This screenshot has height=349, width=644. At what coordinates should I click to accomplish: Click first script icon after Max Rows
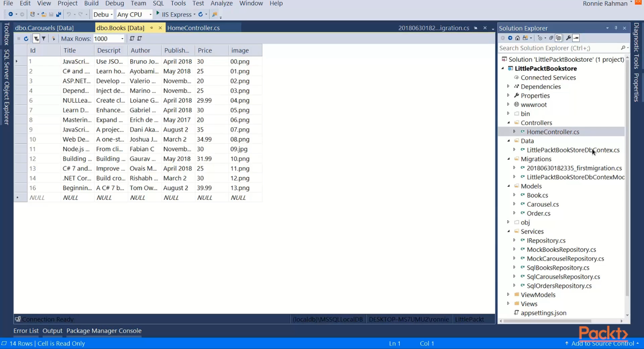[x=132, y=39]
